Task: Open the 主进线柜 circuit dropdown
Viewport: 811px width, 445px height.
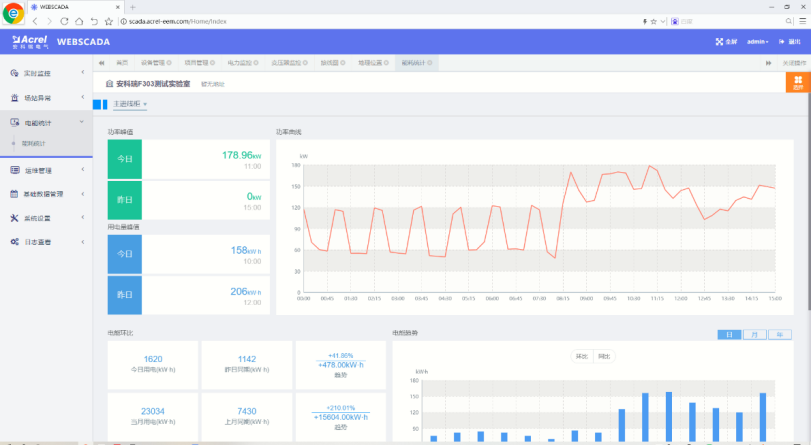Action: click(x=130, y=103)
